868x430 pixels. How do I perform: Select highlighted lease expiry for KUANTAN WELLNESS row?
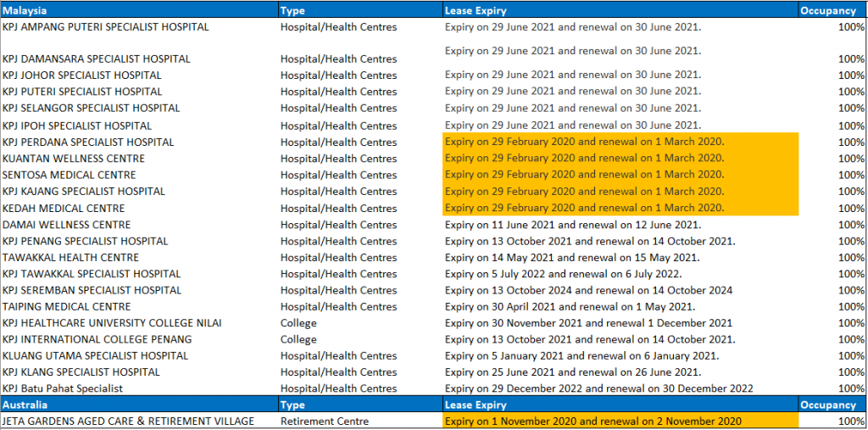tap(620, 159)
